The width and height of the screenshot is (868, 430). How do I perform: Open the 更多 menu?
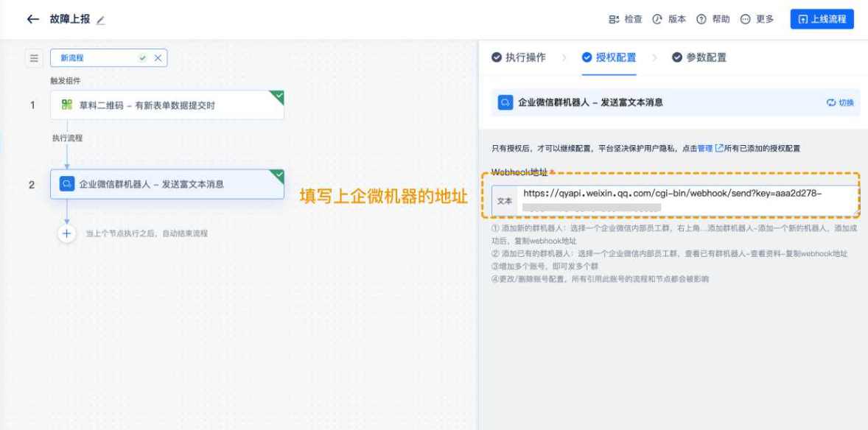point(757,19)
